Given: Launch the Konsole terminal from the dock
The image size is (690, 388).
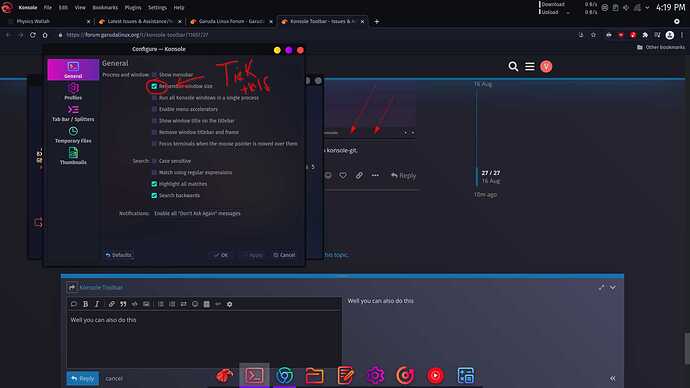Looking at the screenshot, I should 254,376.
